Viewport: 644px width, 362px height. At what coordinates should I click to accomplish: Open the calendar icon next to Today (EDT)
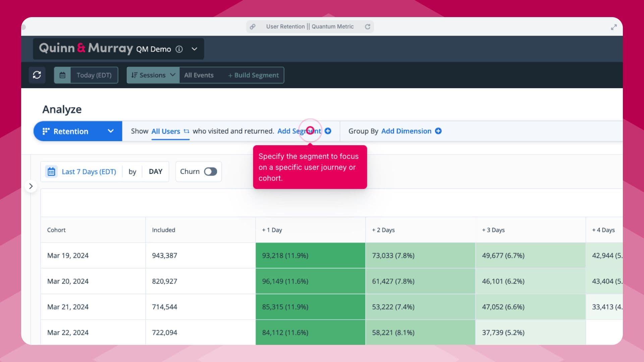click(62, 75)
